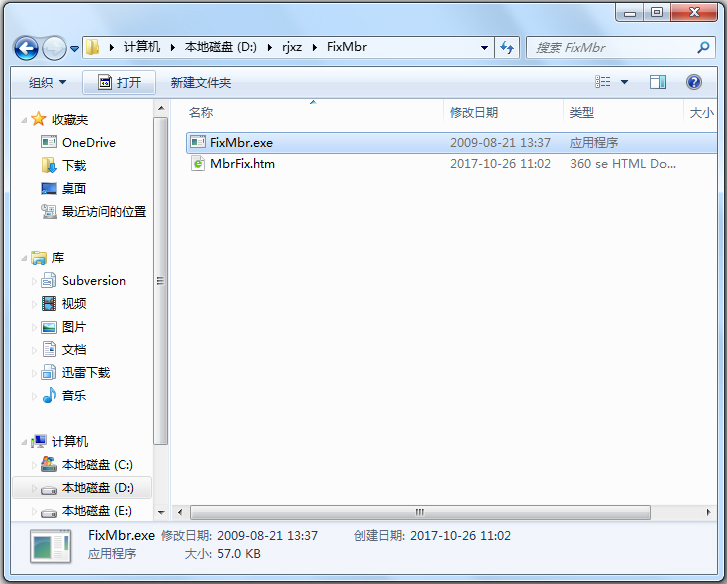Click the 搜索 FixMbr search field
Screen dimensions: 727x584
pyautogui.click(x=612, y=48)
